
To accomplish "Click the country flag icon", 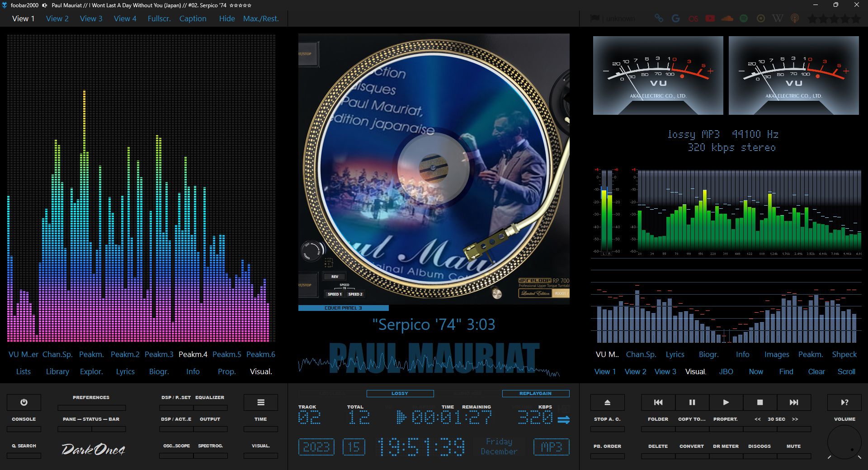I will [595, 19].
